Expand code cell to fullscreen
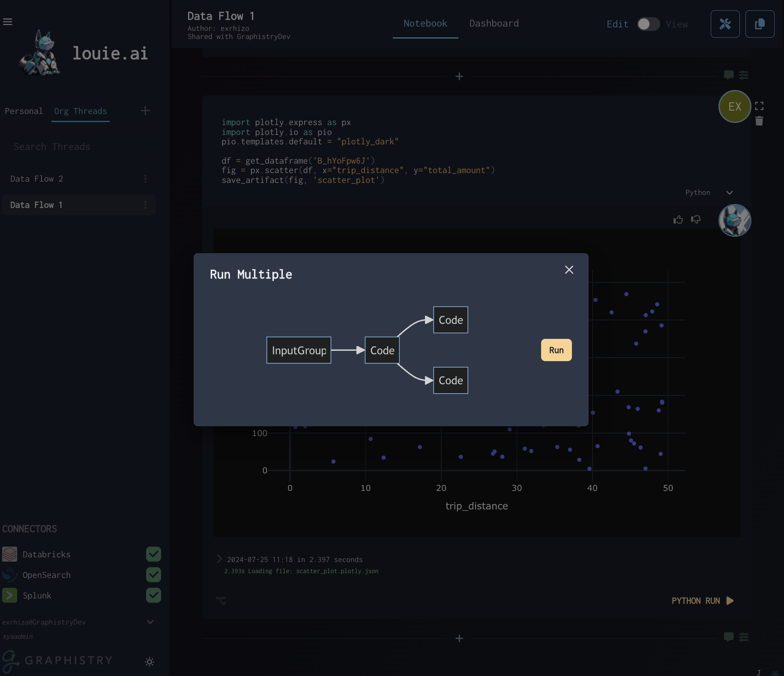 point(759,106)
